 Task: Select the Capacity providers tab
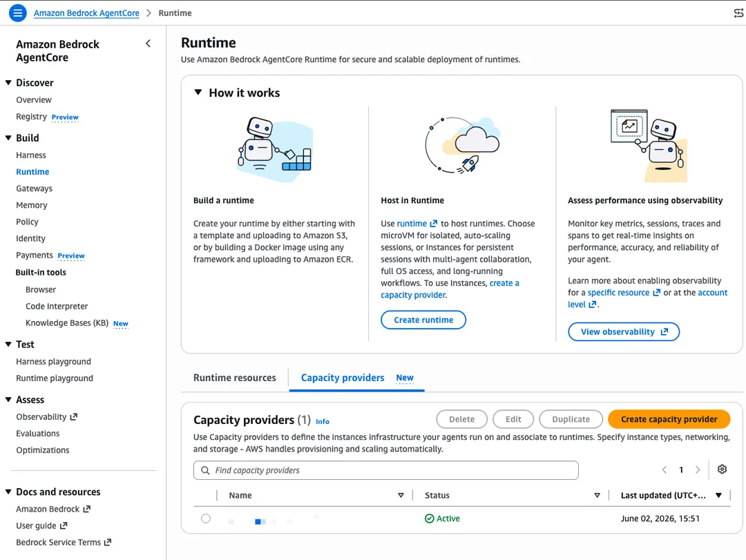pos(343,378)
